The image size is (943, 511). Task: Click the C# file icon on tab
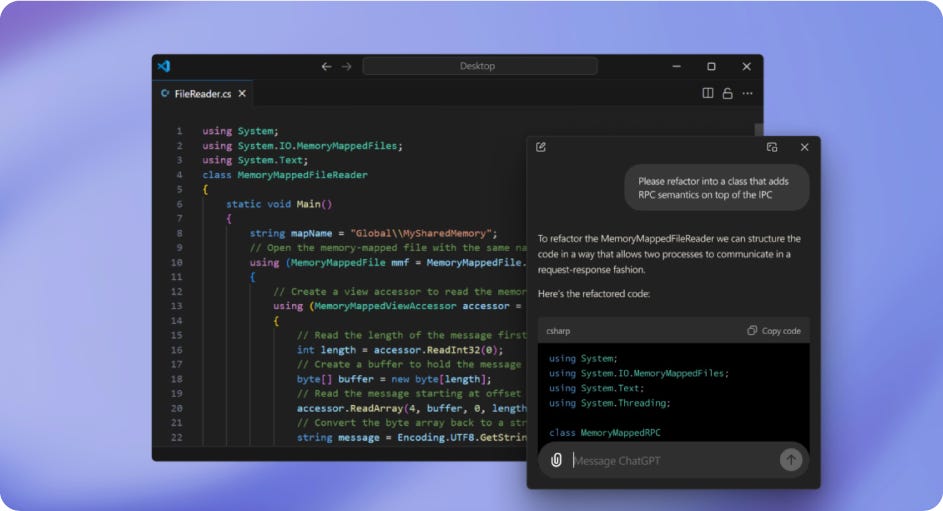click(165, 93)
